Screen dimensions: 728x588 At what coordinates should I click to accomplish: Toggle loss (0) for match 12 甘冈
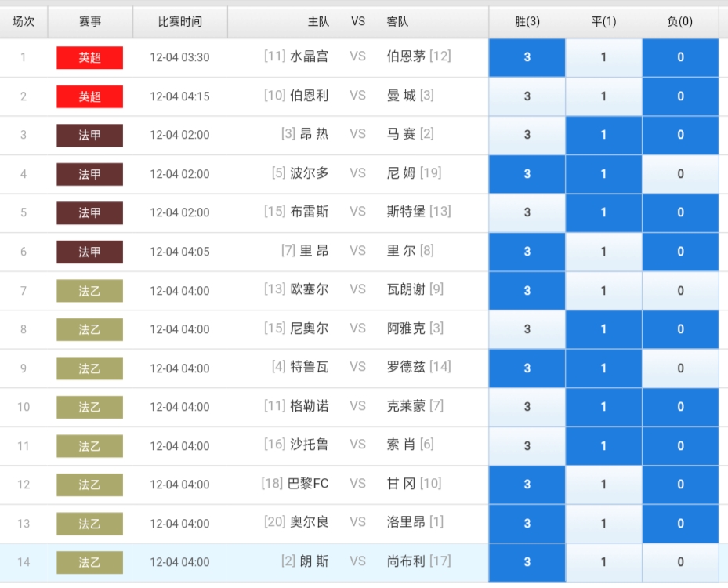pos(680,485)
